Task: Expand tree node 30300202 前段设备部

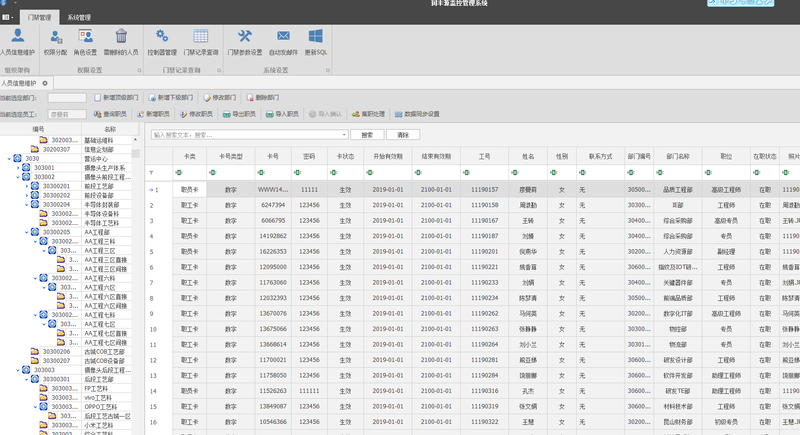Action: [x=27, y=195]
